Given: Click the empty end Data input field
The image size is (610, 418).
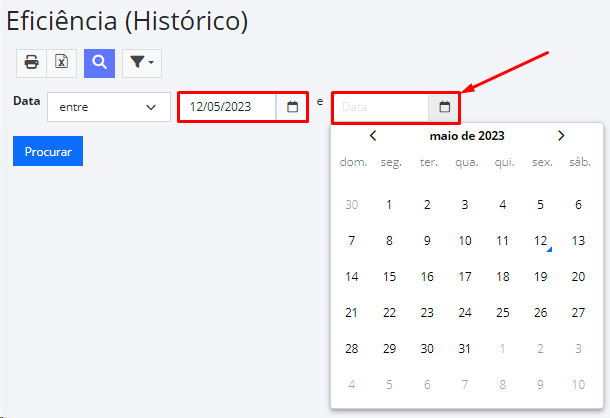Looking at the screenshot, I should pos(381,107).
